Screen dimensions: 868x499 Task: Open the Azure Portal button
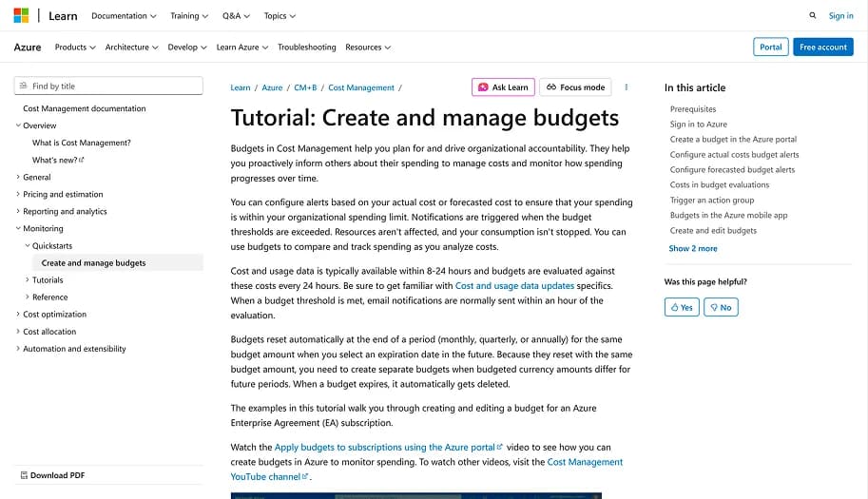[x=771, y=47]
